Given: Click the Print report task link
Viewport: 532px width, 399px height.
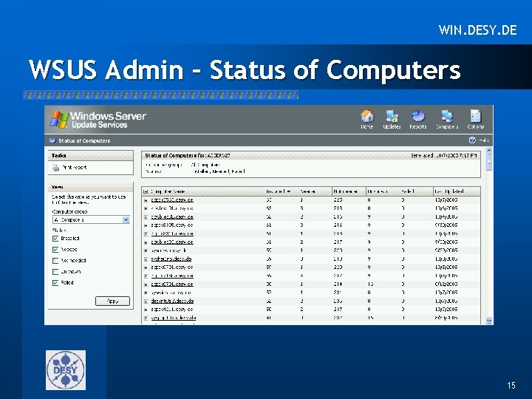Looking at the screenshot, I should point(75,167).
